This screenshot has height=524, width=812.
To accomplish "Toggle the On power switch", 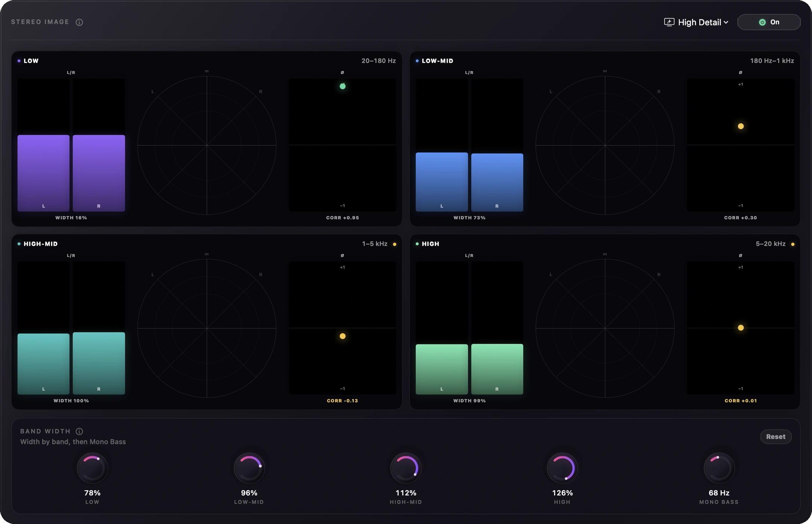I will (769, 22).
